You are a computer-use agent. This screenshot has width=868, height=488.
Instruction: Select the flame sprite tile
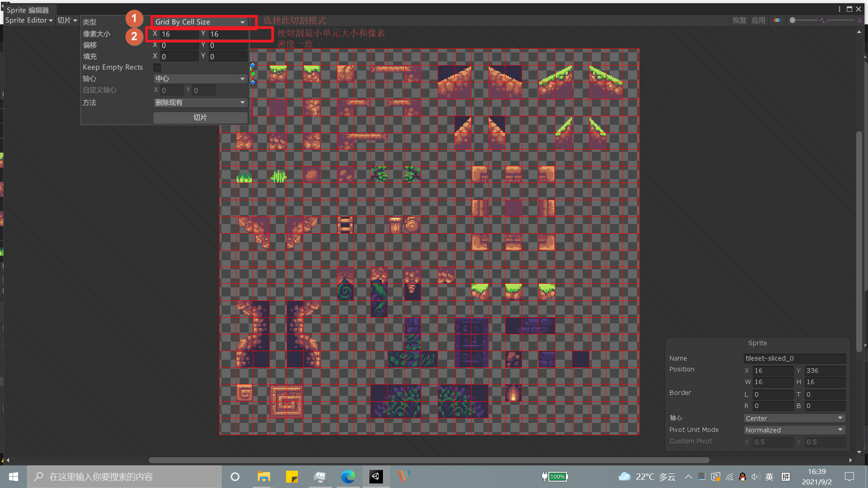pyautogui.click(x=513, y=393)
